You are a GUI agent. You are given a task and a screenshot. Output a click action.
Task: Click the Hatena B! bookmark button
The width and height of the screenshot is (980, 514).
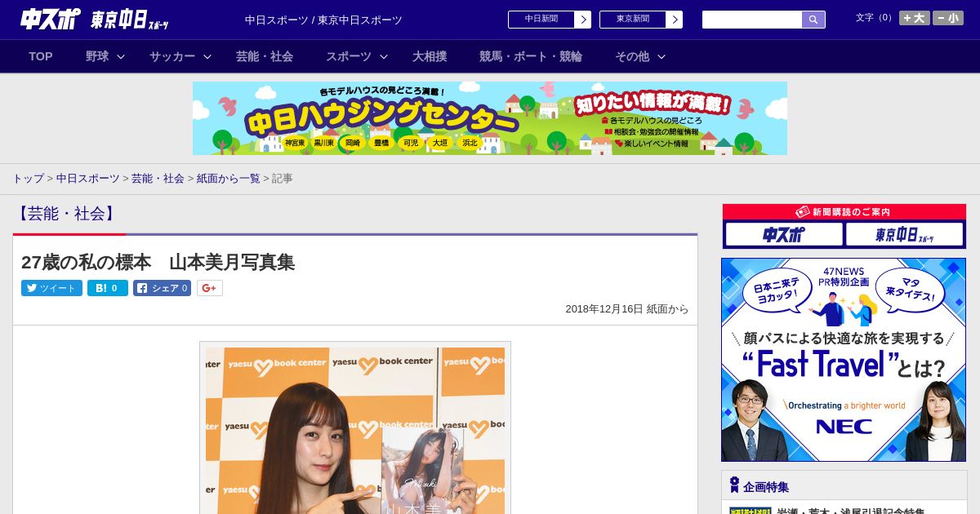(x=108, y=288)
